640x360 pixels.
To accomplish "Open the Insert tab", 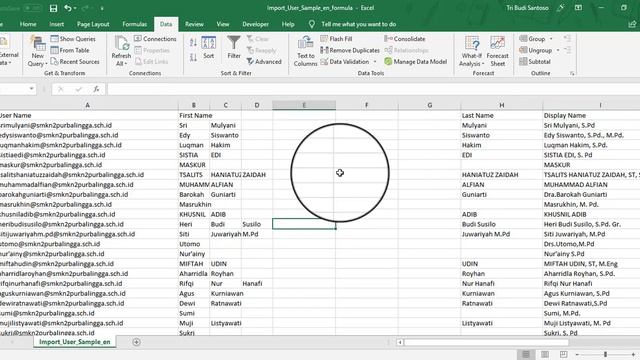I will pyautogui.click(x=56, y=24).
